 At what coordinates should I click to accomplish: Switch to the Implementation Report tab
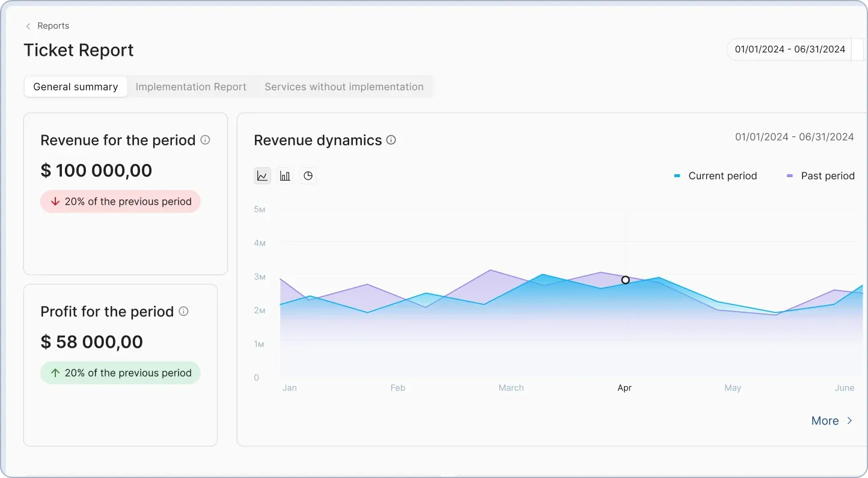[x=191, y=86]
